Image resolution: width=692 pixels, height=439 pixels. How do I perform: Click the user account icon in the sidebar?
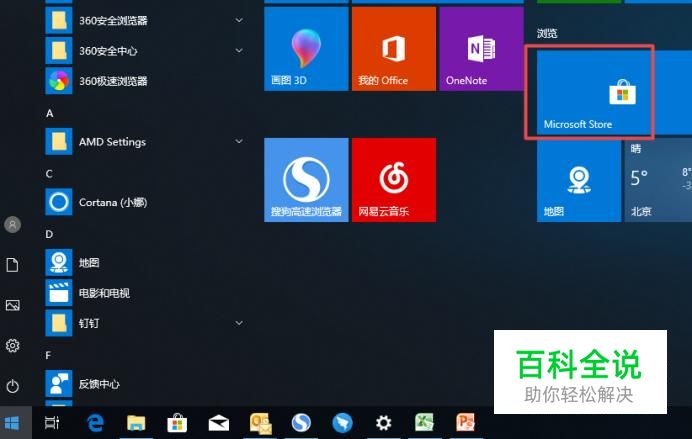pyautogui.click(x=12, y=225)
